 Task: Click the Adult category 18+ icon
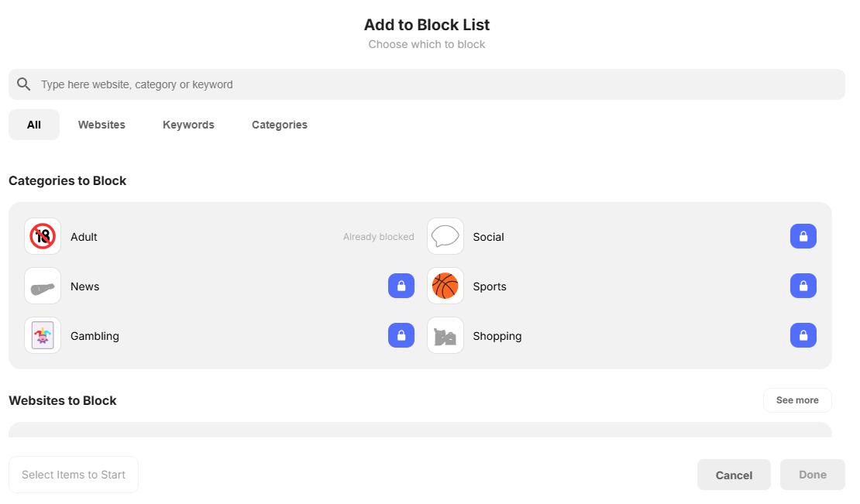42,236
